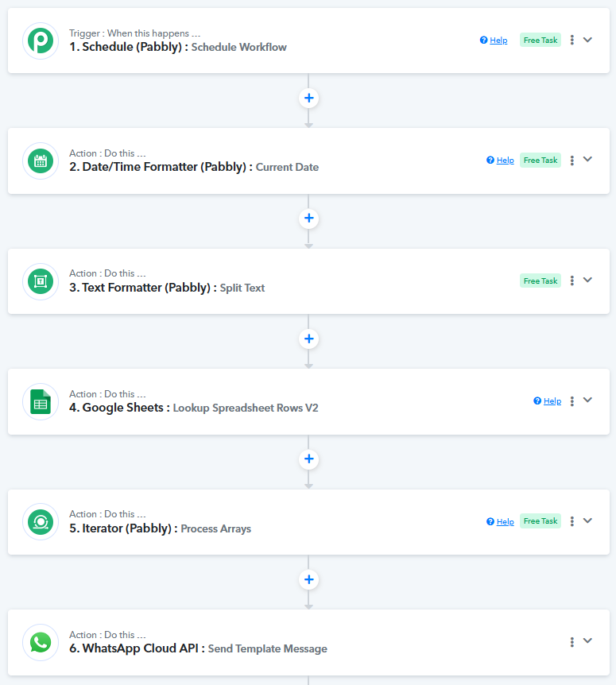Click the WhatsApp Cloud API icon
Viewport: 616px width, 685px height.
tap(41, 642)
